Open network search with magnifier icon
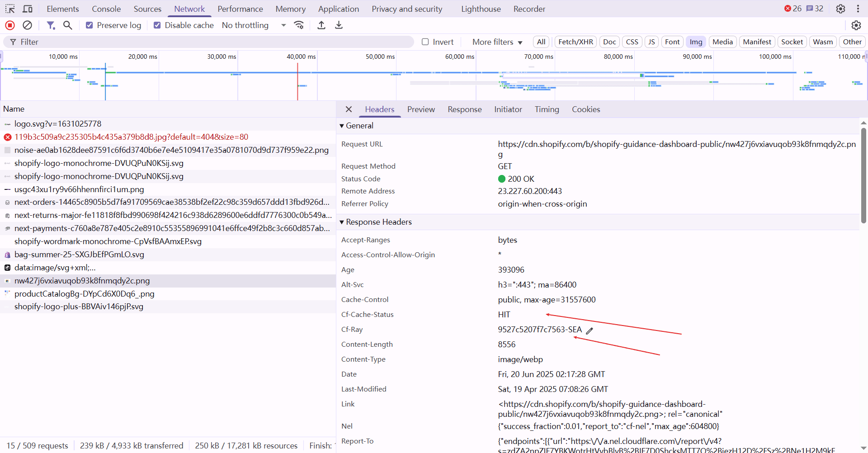The image size is (868, 453). 68,25
